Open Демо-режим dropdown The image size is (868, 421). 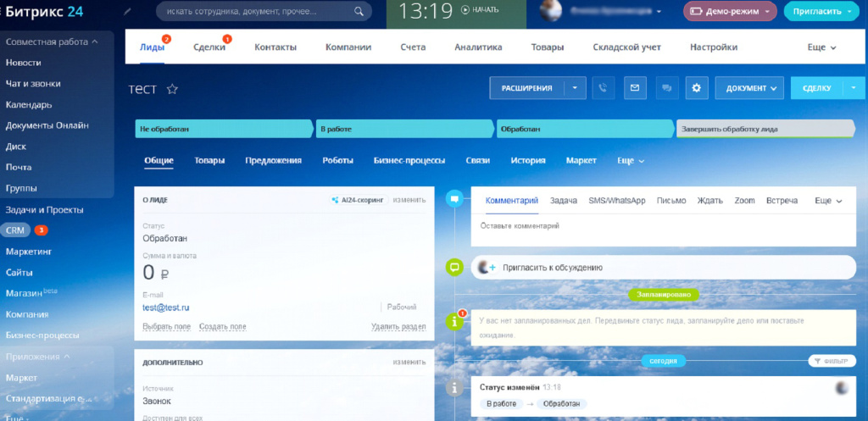(730, 11)
